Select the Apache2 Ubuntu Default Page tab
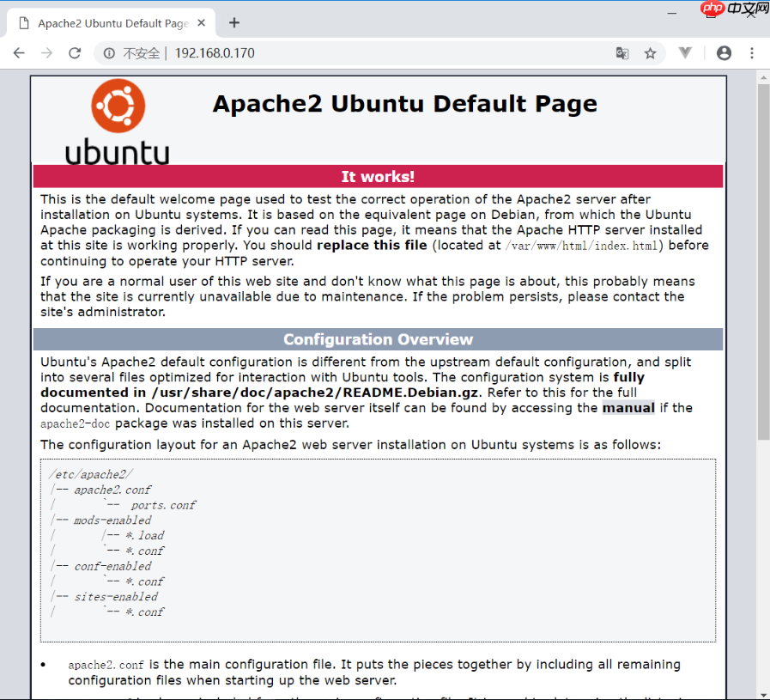 (111, 23)
